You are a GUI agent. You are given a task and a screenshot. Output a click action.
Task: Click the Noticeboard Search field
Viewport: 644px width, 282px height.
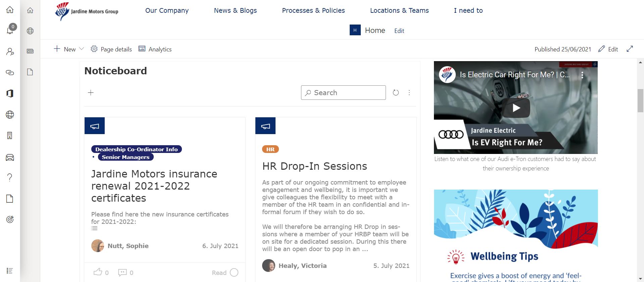click(x=343, y=92)
